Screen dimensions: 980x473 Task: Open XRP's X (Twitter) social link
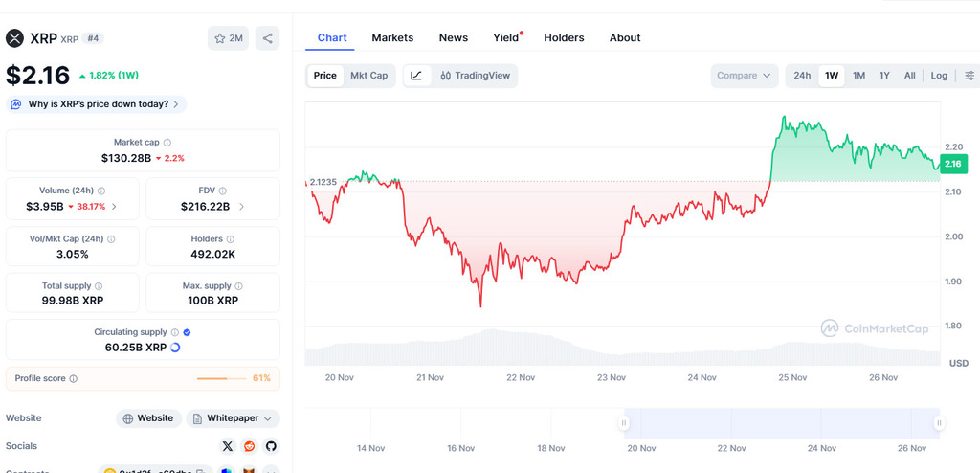(227, 446)
